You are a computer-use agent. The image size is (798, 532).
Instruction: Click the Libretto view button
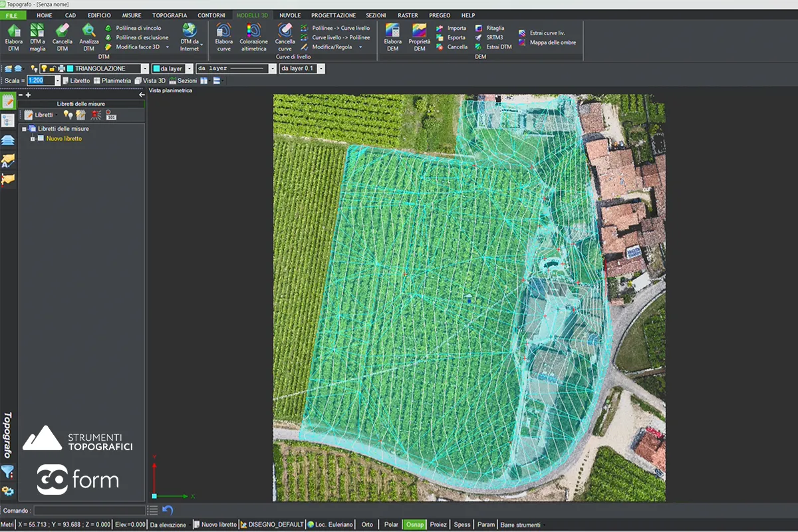click(76, 80)
